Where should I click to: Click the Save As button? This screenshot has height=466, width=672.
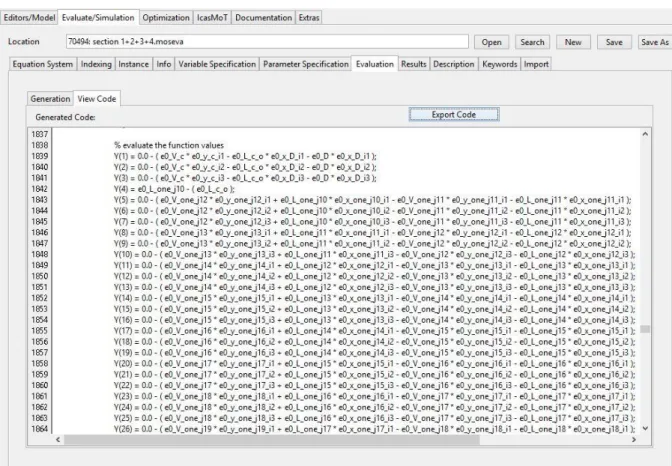[654, 42]
